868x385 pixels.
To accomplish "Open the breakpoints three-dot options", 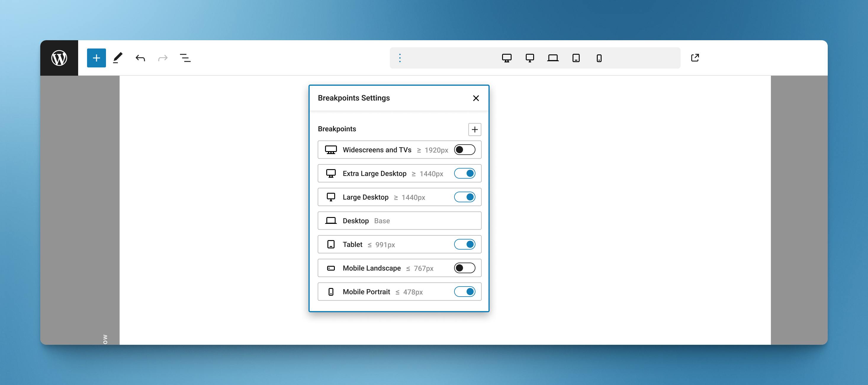I will click(400, 58).
